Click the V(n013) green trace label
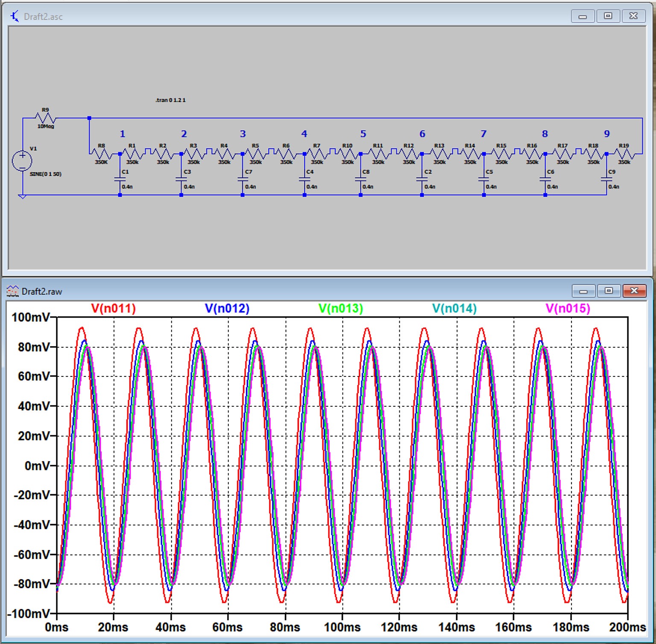Screen dimensions: 656x644 click(340, 309)
